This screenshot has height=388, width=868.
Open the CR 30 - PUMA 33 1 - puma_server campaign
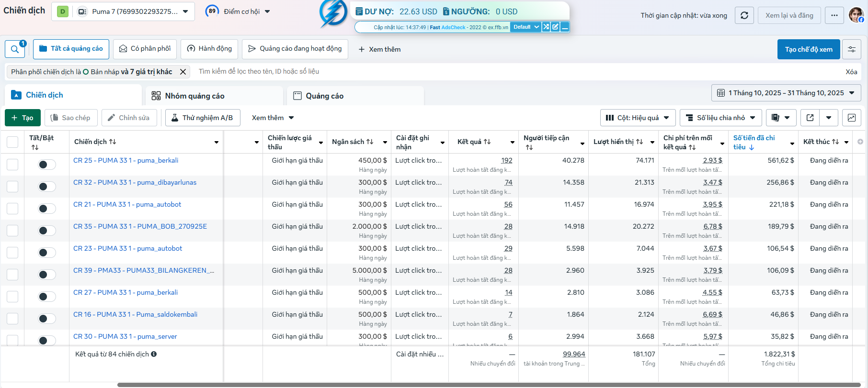pyautogui.click(x=125, y=336)
